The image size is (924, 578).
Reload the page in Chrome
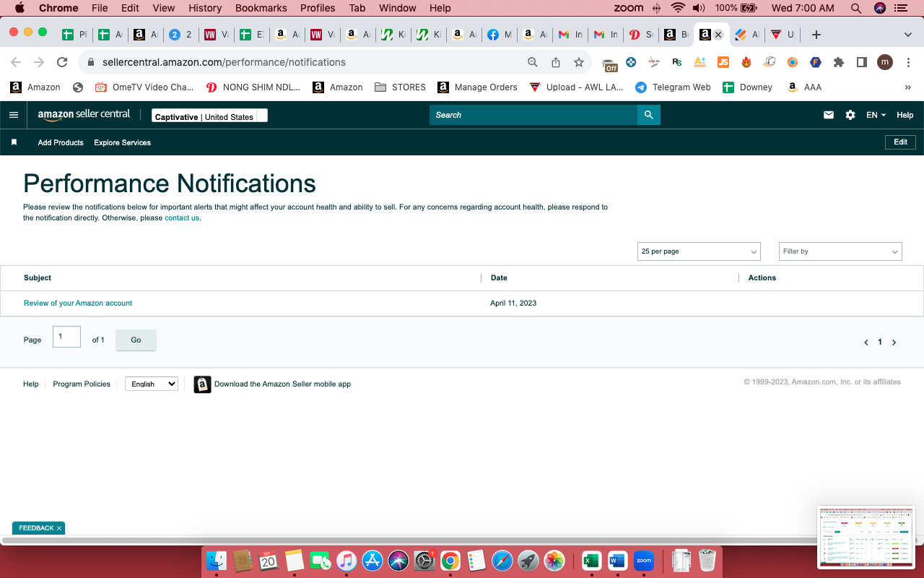tap(62, 62)
